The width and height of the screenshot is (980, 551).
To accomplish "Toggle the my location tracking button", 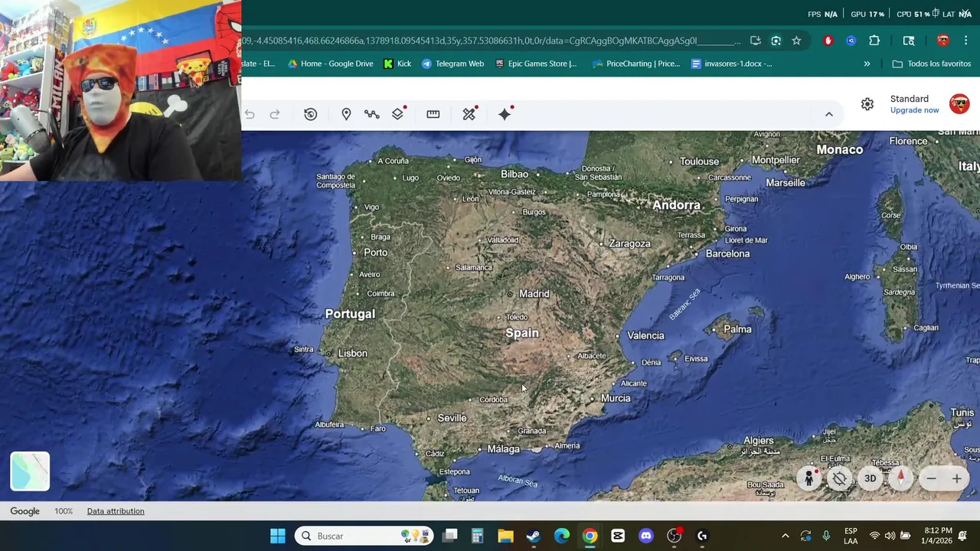I will (x=840, y=478).
